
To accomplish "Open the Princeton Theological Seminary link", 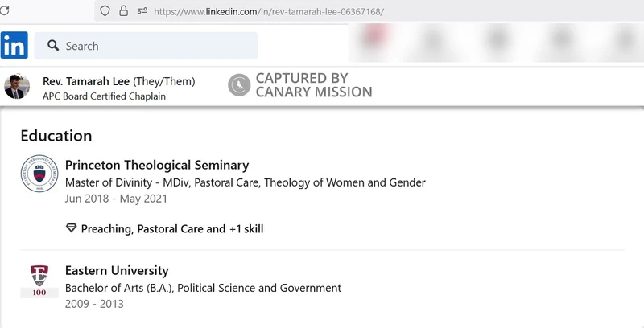I will [157, 165].
